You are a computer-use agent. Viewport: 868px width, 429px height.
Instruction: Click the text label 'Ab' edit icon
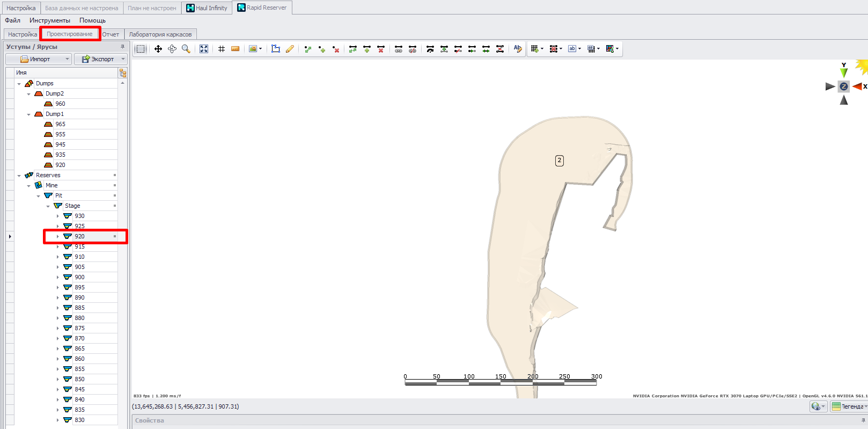[517, 49]
